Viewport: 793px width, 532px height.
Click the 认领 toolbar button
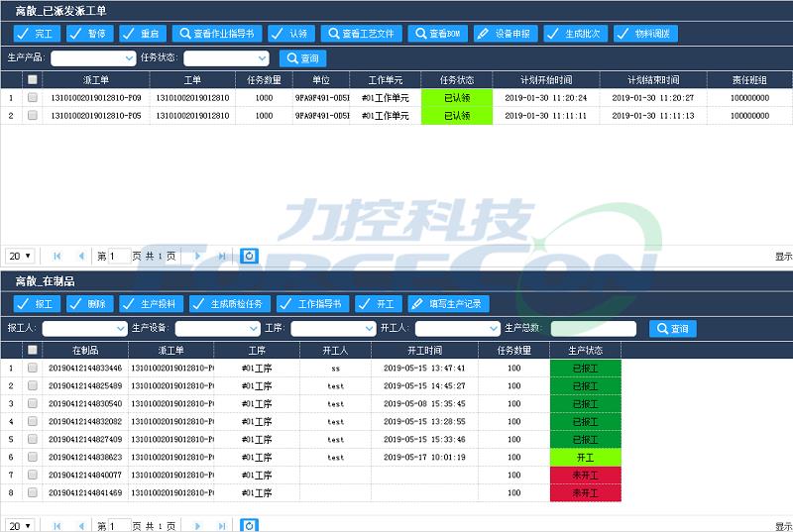[x=291, y=34]
